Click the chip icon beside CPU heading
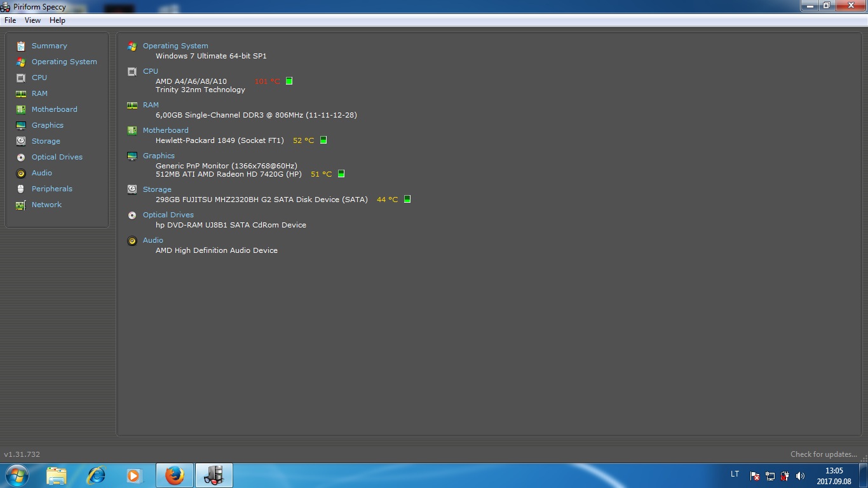 (132, 72)
